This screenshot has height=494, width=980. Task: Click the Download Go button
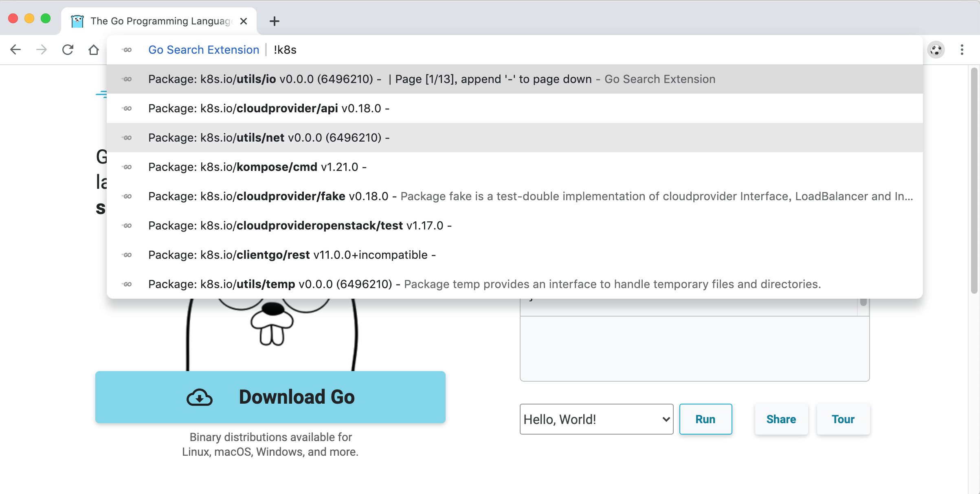[270, 397]
